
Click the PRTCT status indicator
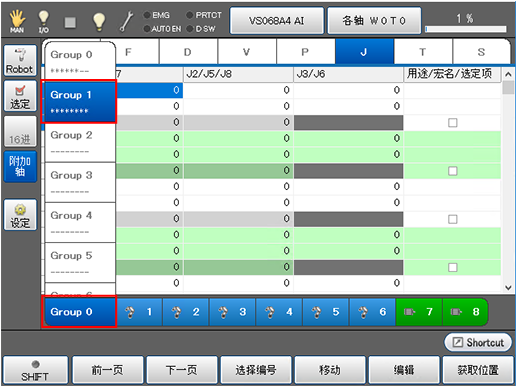204,15
